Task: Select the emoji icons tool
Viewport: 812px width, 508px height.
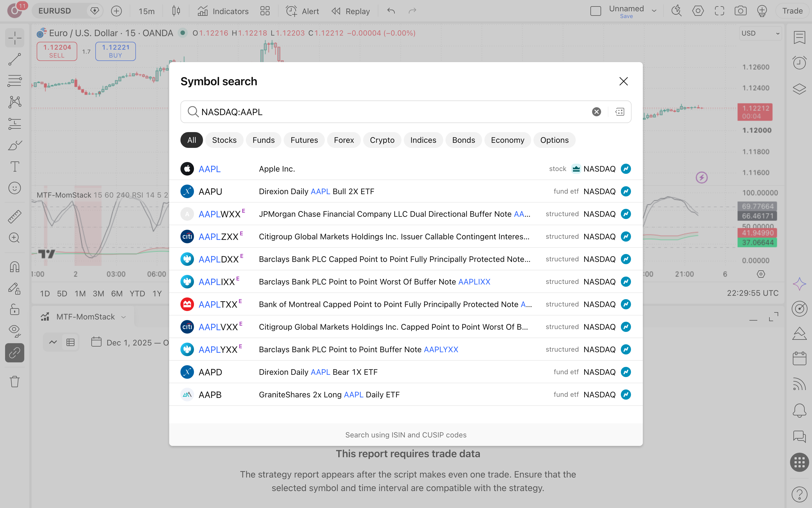Action: click(15, 188)
